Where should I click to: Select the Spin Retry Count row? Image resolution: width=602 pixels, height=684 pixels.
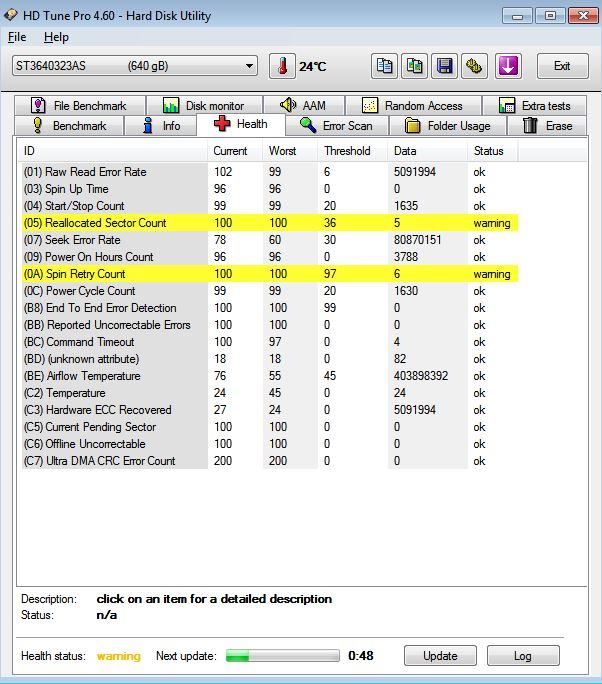pos(270,274)
